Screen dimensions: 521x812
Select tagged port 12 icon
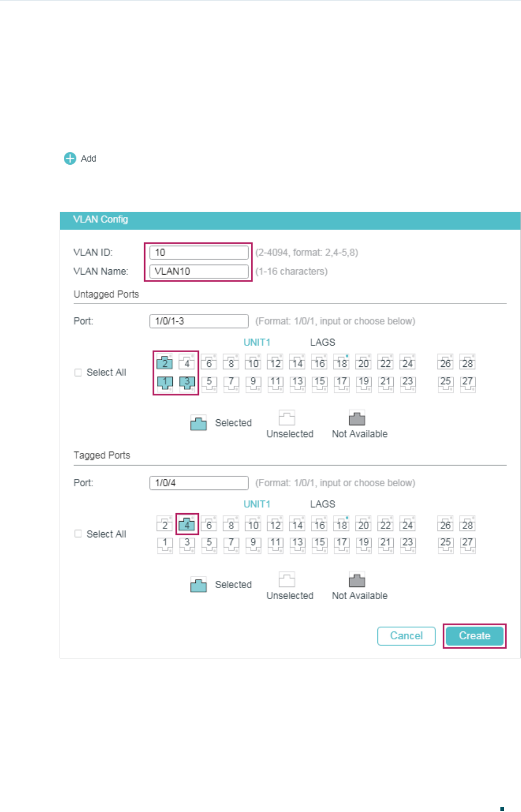tap(276, 524)
